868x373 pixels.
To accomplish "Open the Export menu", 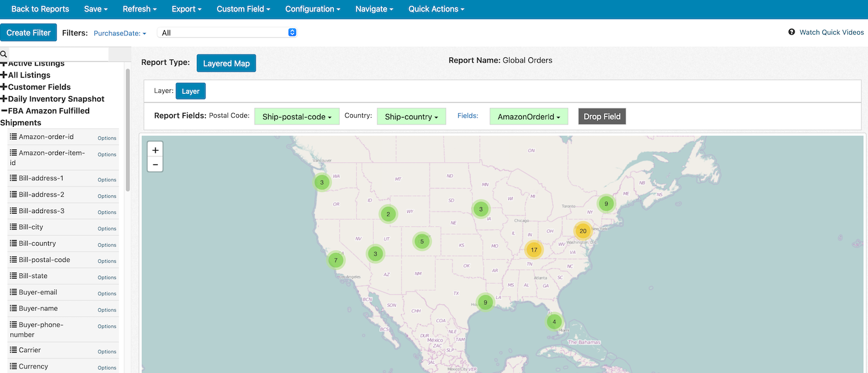I will (186, 9).
